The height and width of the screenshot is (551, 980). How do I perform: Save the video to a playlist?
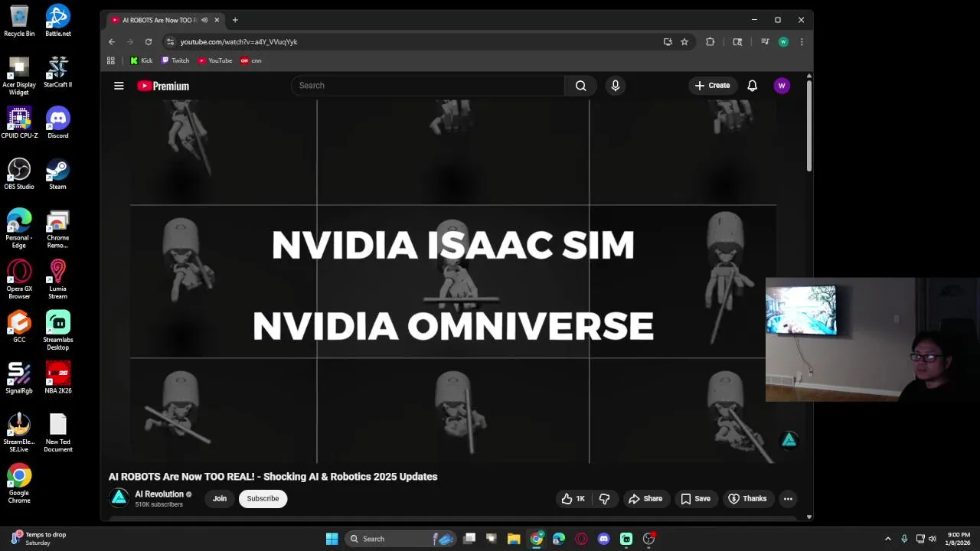(x=696, y=499)
